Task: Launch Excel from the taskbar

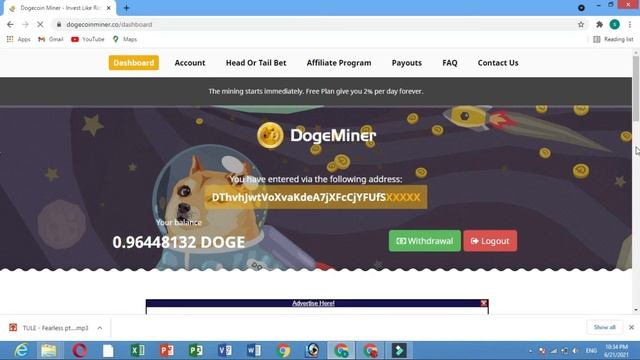Action: 138,351
